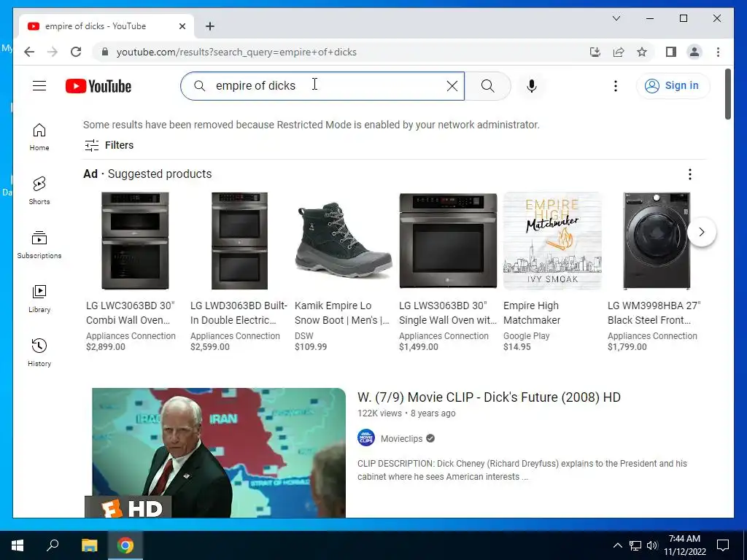Open History in the sidebar
747x560 pixels.
39,352
